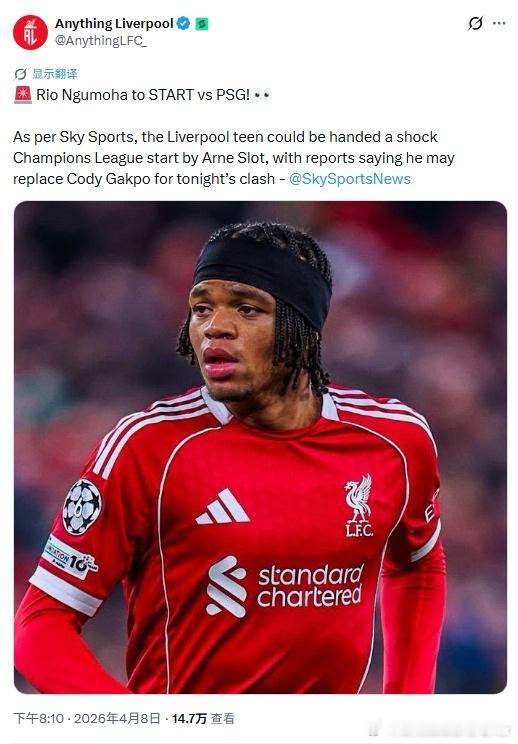Open the Grok icon beside three dots
This screenshot has height=744, width=518.
475,23
